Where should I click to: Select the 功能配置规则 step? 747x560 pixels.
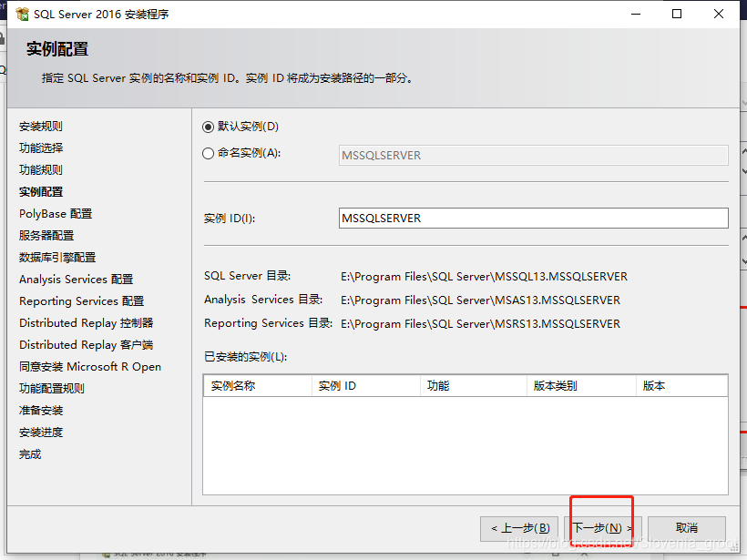point(52,389)
